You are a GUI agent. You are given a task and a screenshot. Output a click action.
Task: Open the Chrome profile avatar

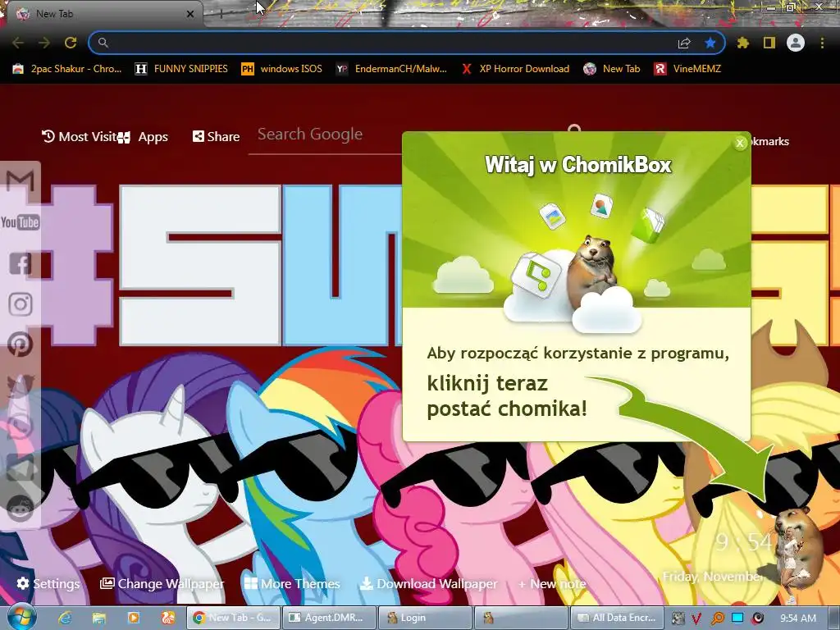(796, 43)
